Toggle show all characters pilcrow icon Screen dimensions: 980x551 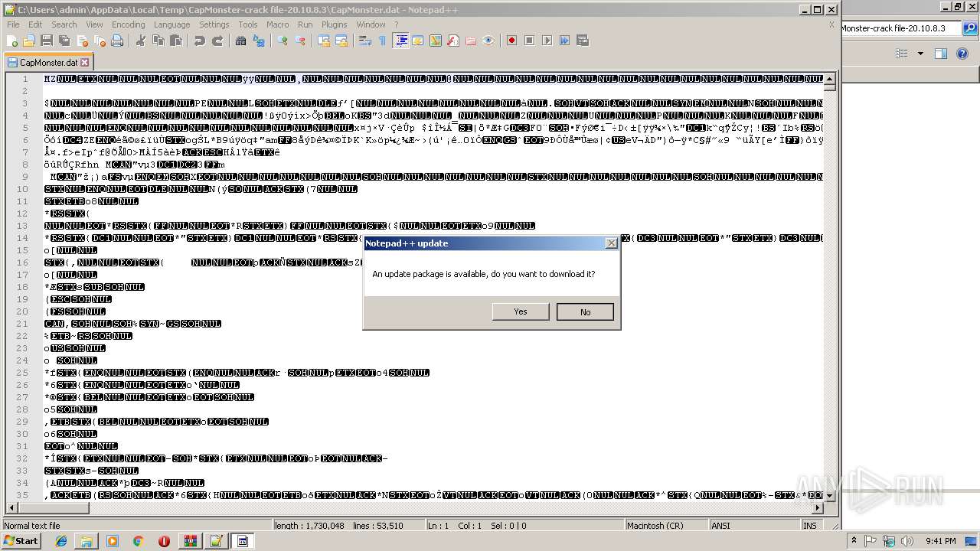click(383, 41)
